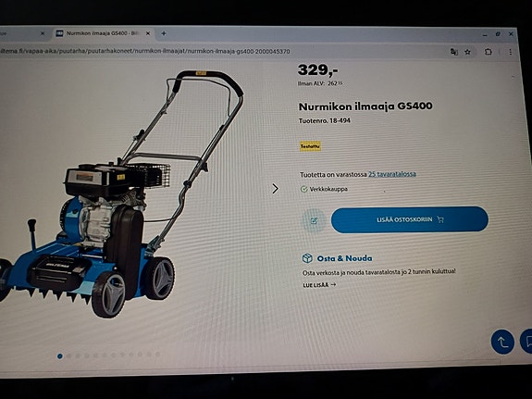Open the browser extensions puzzle icon
Viewport: 532px width, 399px height.
click(x=489, y=52)
